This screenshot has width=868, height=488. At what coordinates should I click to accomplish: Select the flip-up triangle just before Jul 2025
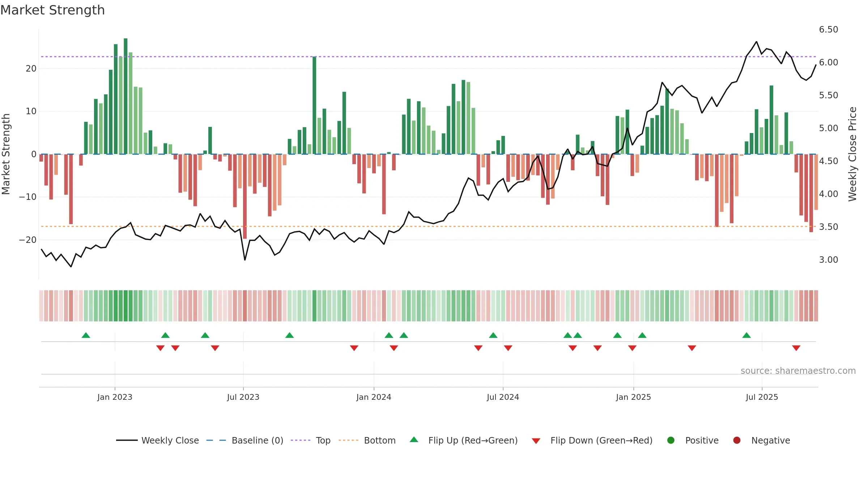746,335
